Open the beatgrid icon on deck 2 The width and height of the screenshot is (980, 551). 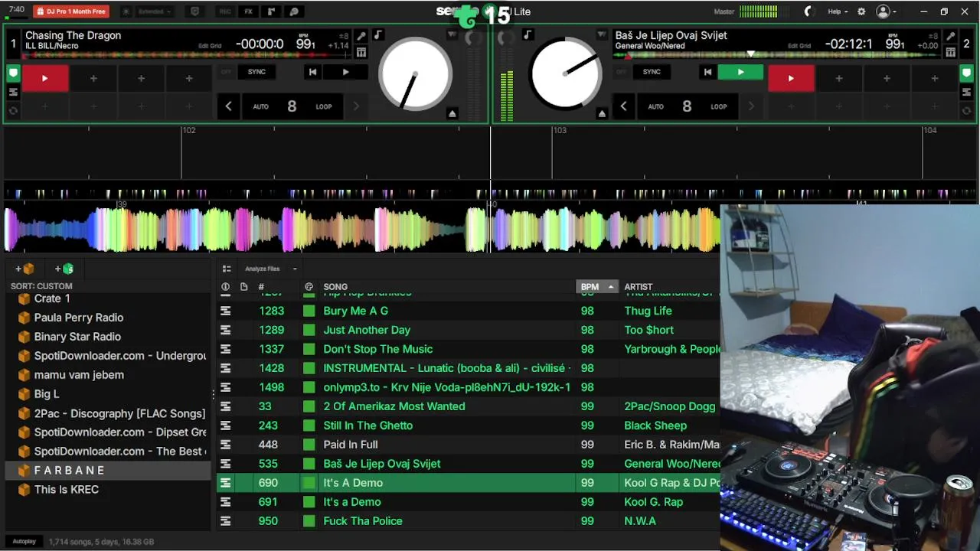pos(950,52)
